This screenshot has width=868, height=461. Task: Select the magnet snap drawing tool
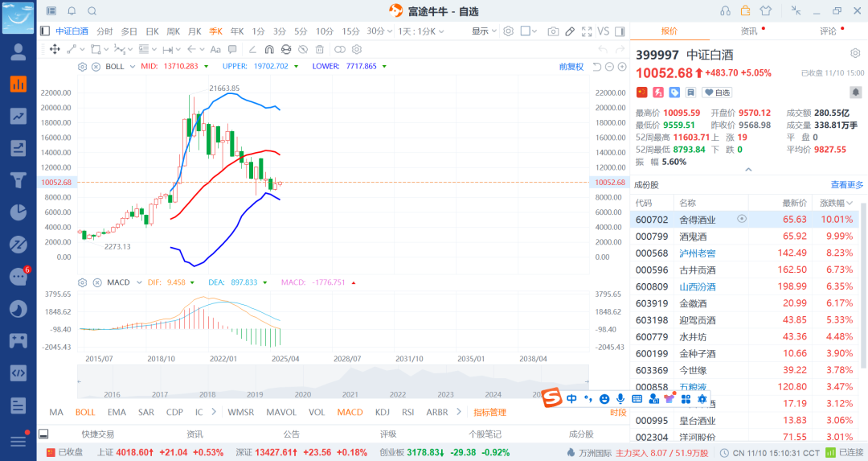[x=269, y=49]
